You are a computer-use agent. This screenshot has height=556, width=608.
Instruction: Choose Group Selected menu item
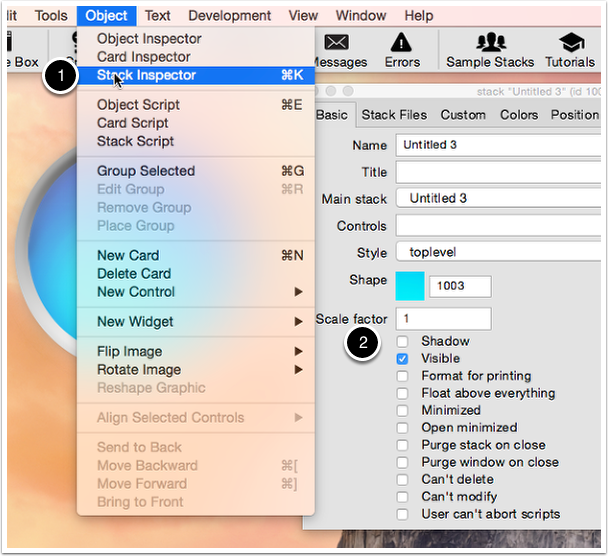[x=196, y=171]
